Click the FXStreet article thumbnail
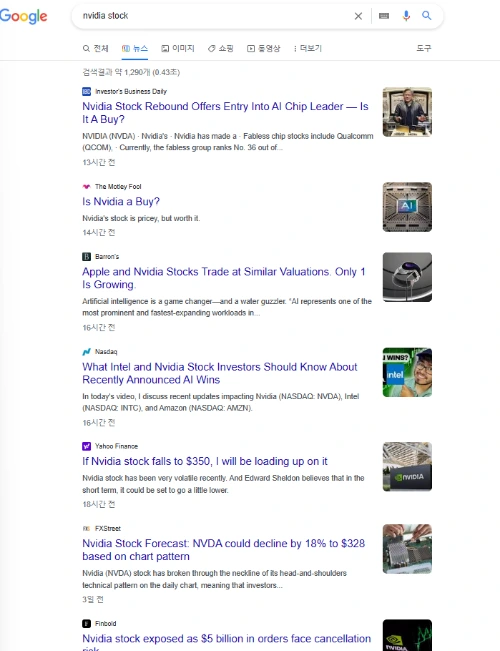This screenshot has height=651, width=500. click(x=407, y=549)
